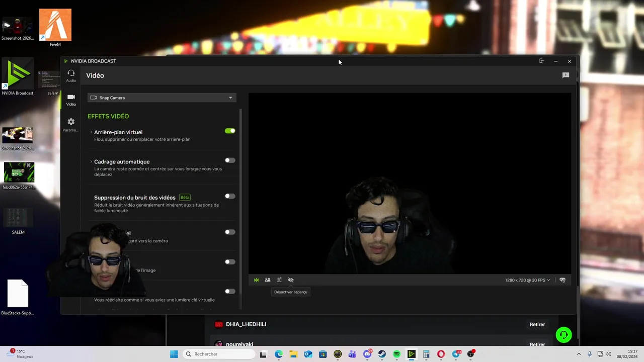
Task: Expand the Arrière-plan virtuel options chevron
Action: pos(91,132)
